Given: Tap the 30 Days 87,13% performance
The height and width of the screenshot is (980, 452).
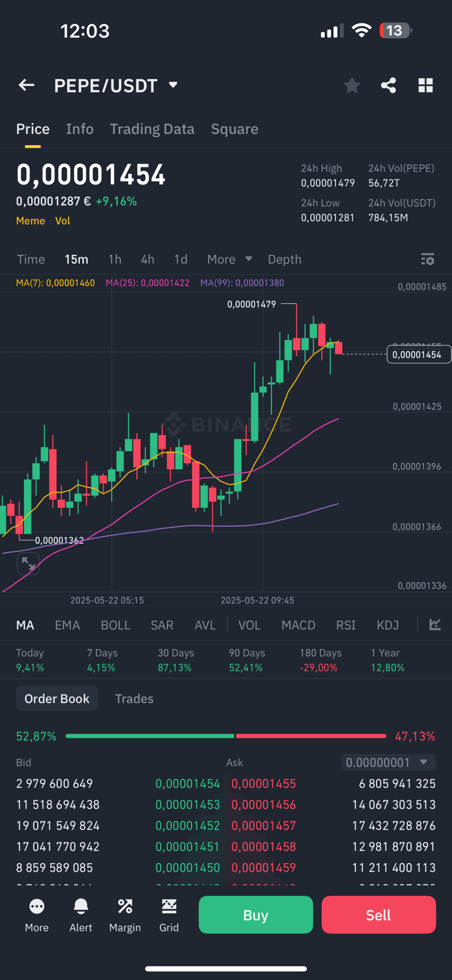Looking at the screenshot, I should pos(175,660).
